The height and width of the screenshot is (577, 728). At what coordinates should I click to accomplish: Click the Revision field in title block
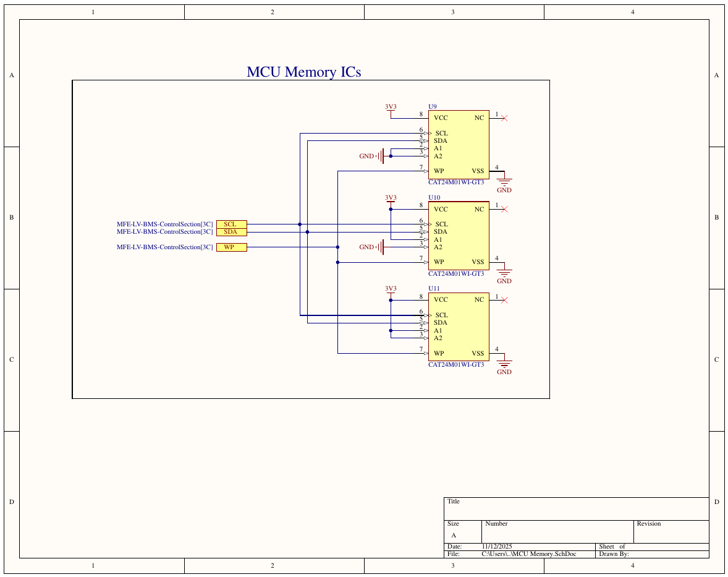click(x=671, y=531)
